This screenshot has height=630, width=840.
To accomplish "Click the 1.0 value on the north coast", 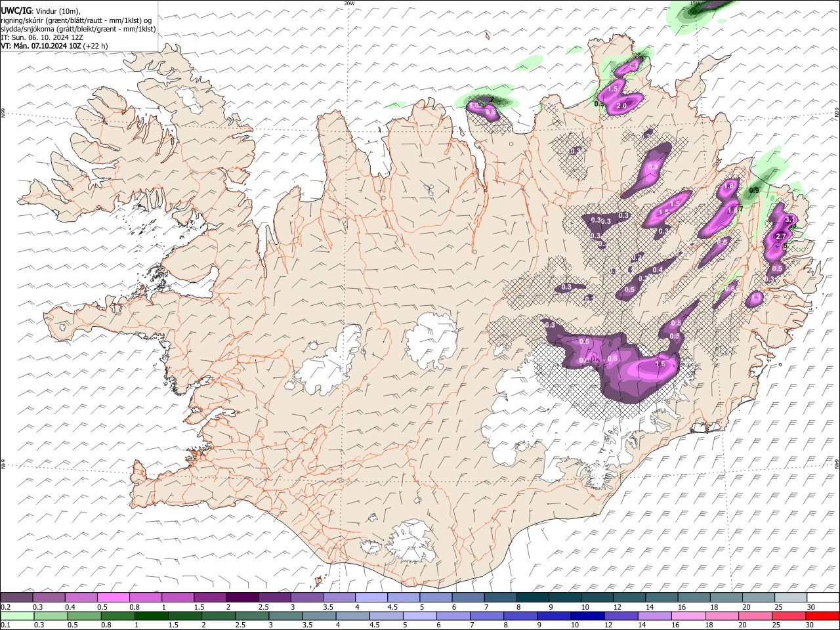I will 474,105.
